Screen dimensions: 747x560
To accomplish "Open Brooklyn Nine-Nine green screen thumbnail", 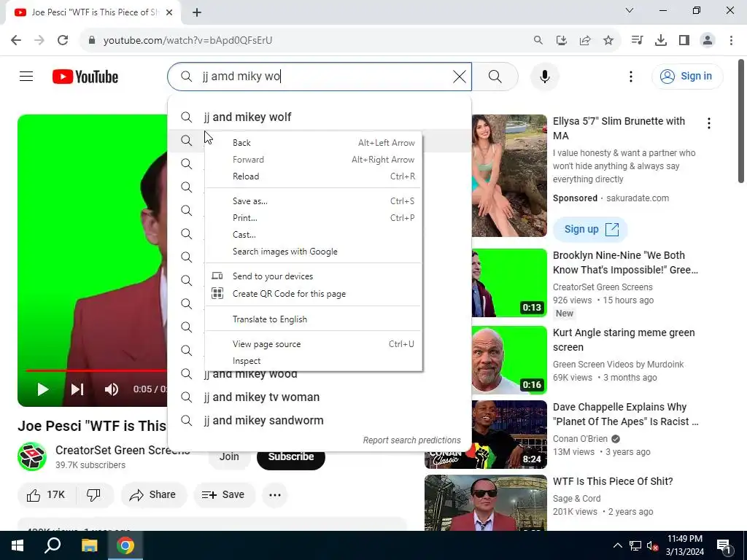I will pyautogui.click(x=509, y=282).
